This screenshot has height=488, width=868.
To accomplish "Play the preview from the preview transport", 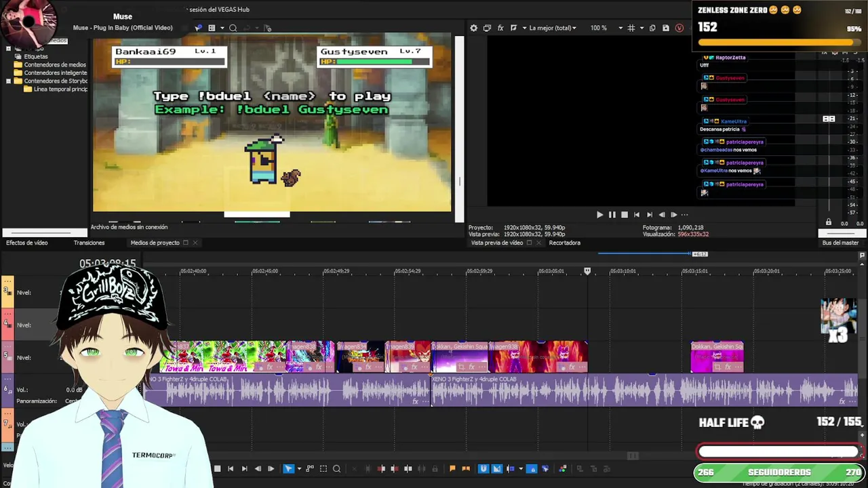I will point(599,215).
